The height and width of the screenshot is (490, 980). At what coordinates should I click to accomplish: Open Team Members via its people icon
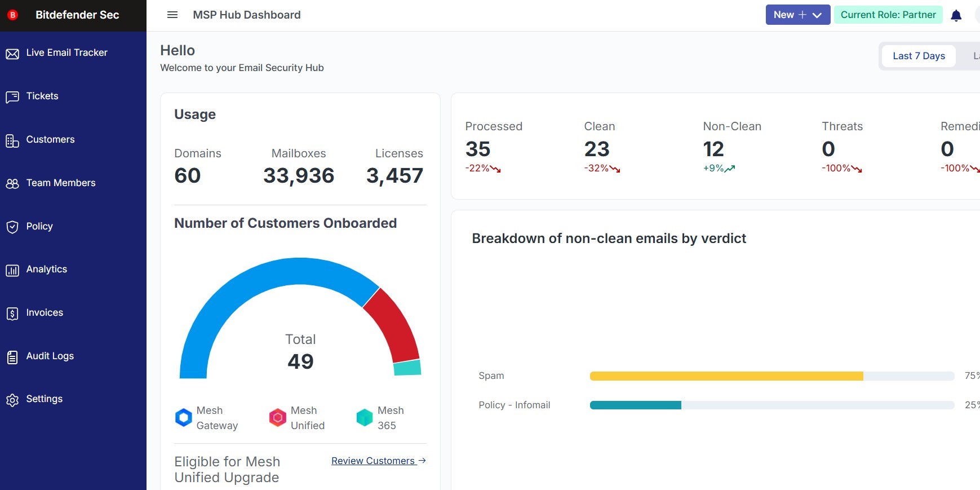pyautogui.click(x=12, y=184)
